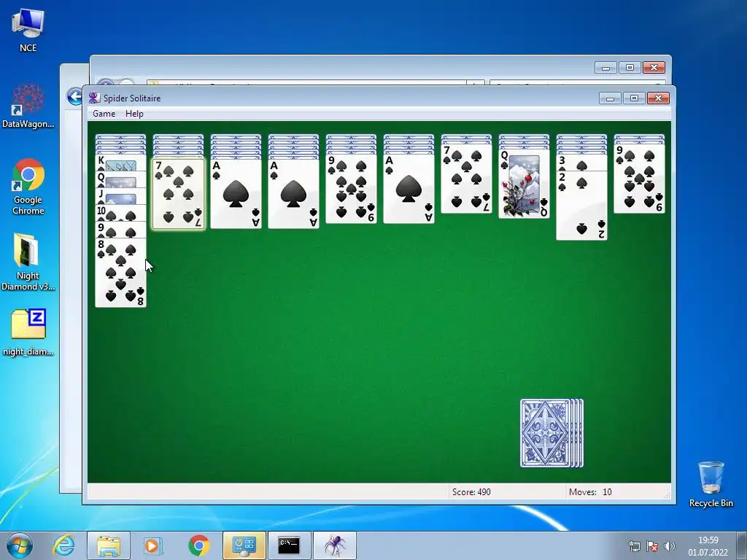Open Action Center flag tray icon
This screenshot has width=747, height=560.
pyautogui.click(x=652, y=546)
